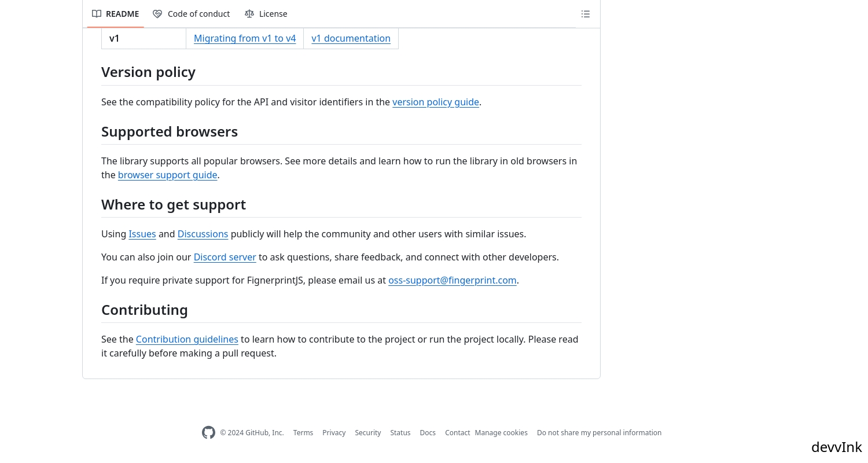Click the GitHub logo in the footer
This screenshot has width=868, height=463.
(208, 432)
